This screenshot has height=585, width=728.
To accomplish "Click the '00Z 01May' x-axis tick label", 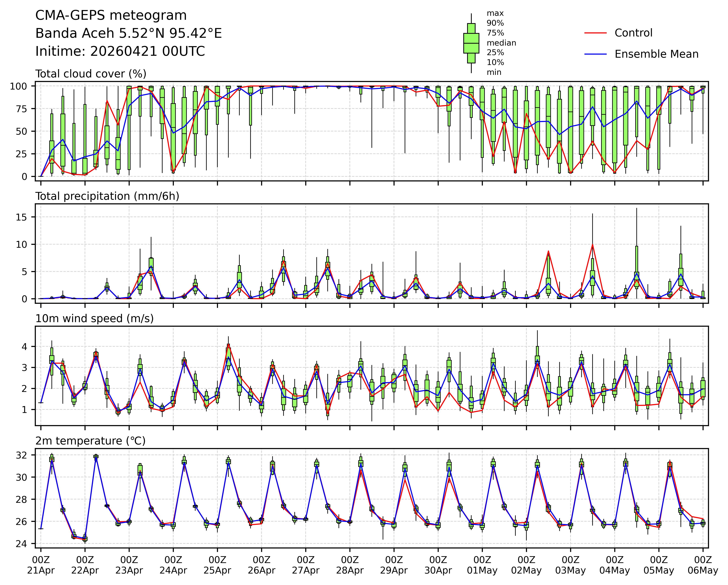I will coord(482,565).
